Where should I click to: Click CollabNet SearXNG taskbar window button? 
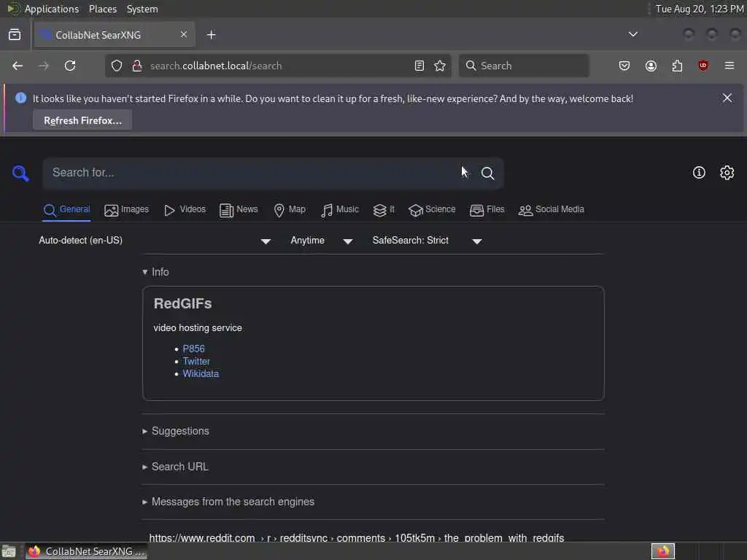pyautogui.click(x=87, y=551)
